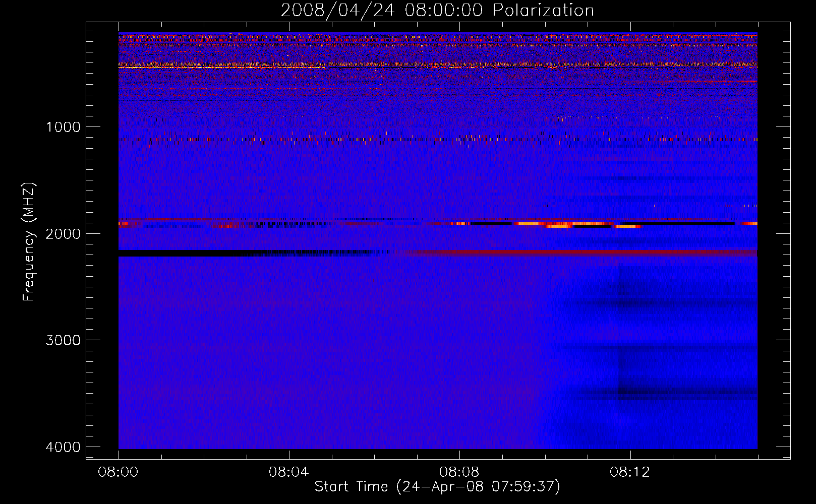Click the 08:12 time tick label

[x=630, y=472]
